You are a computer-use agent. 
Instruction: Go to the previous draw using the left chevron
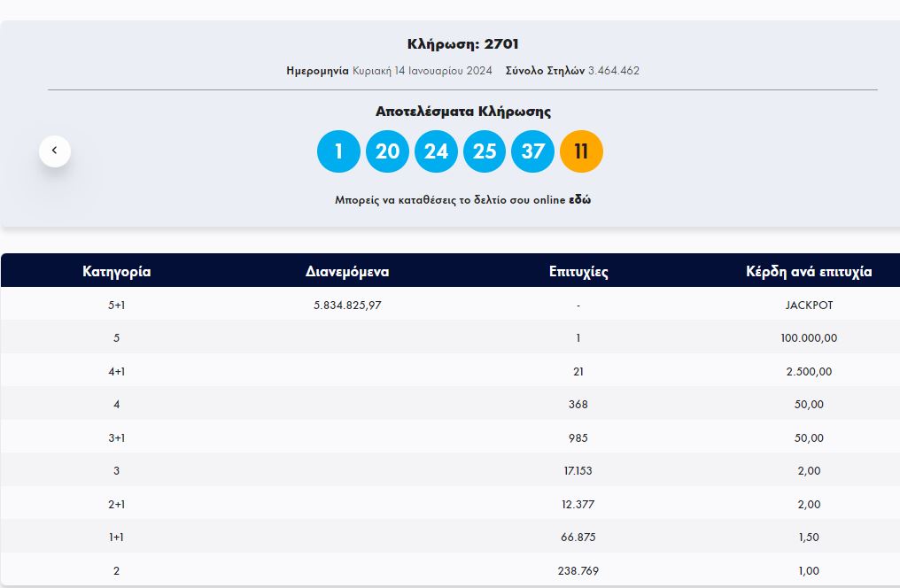click(54, 151)
